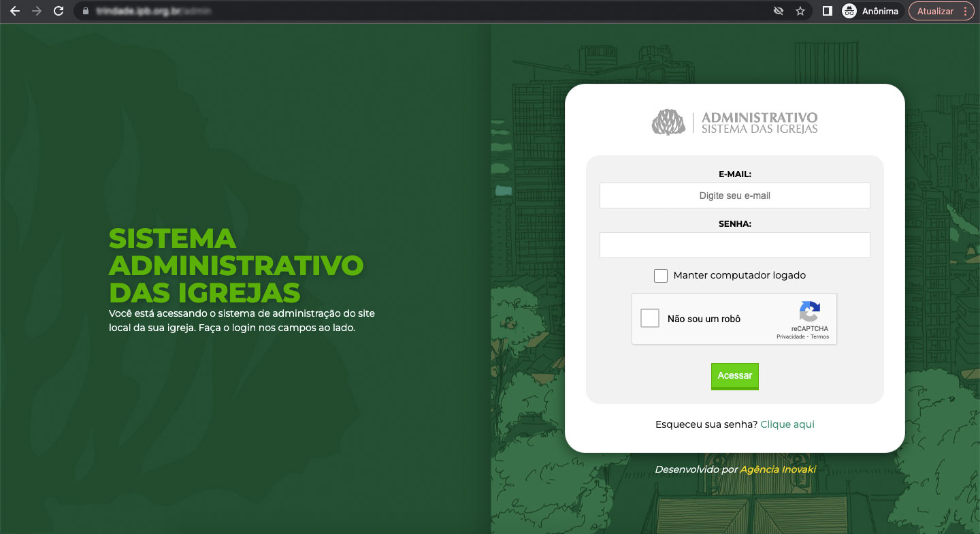Open the Agência Inovaki developer link
The width and height of the screenshot is (980, 534).
[777, 469]
